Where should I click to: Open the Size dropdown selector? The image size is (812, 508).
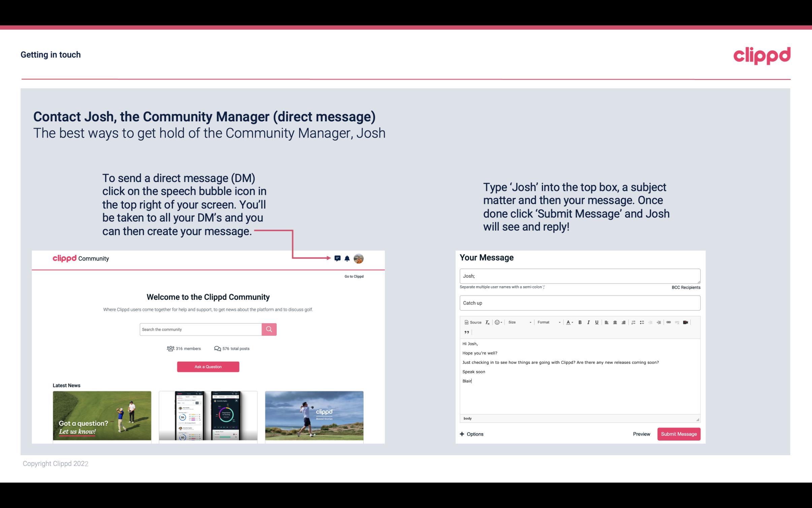(x=518, y=322)
